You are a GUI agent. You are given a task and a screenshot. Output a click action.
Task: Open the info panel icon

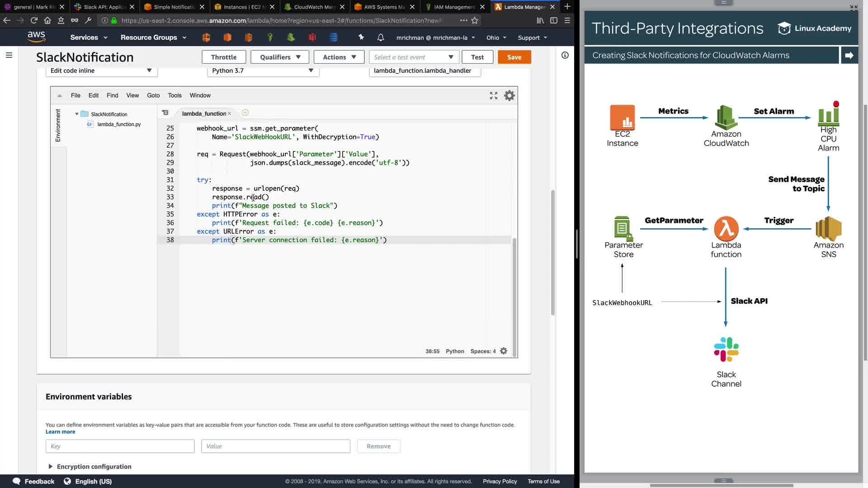(565, 55)
